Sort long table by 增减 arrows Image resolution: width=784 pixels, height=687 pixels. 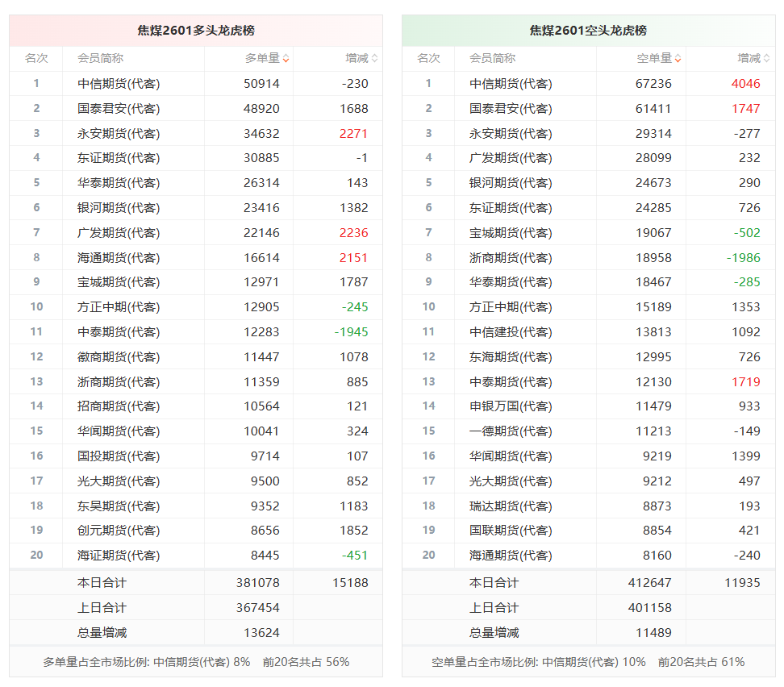374,59
